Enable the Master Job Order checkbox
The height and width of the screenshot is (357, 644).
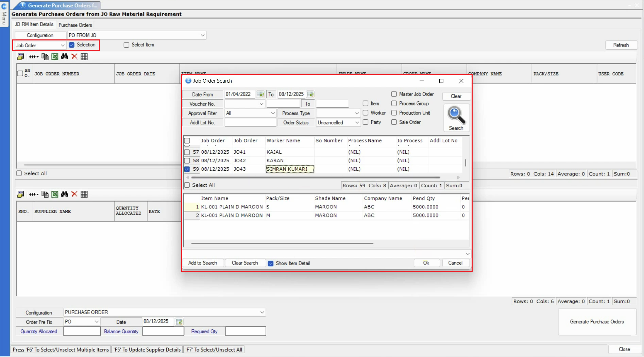pos(394,94)
